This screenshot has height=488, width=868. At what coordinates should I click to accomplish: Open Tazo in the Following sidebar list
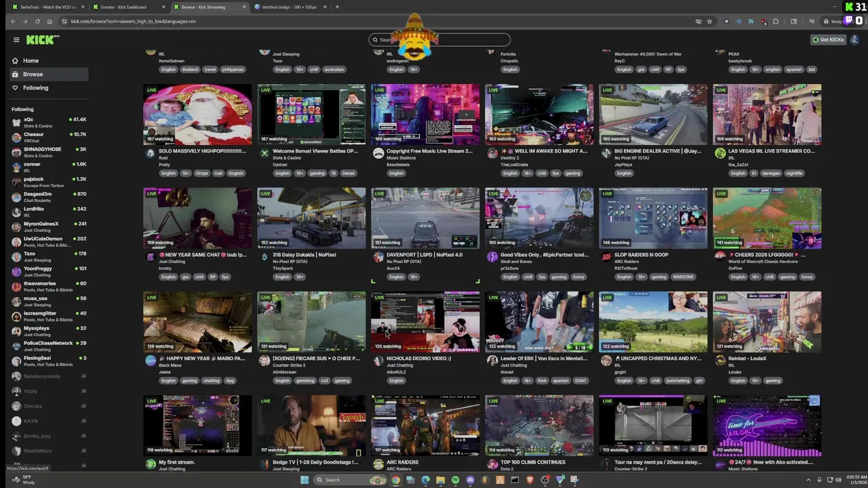pyautogui.click(x=49, y=256)
